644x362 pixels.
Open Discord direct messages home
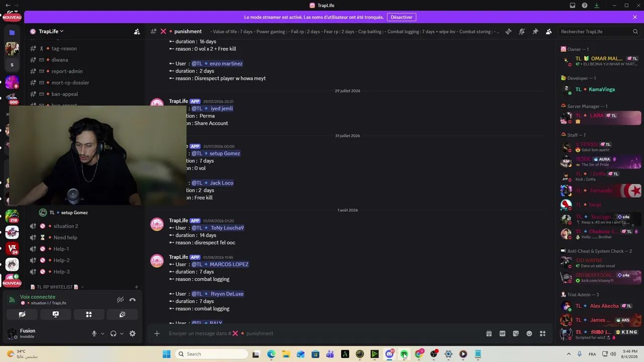click(12, 12)
